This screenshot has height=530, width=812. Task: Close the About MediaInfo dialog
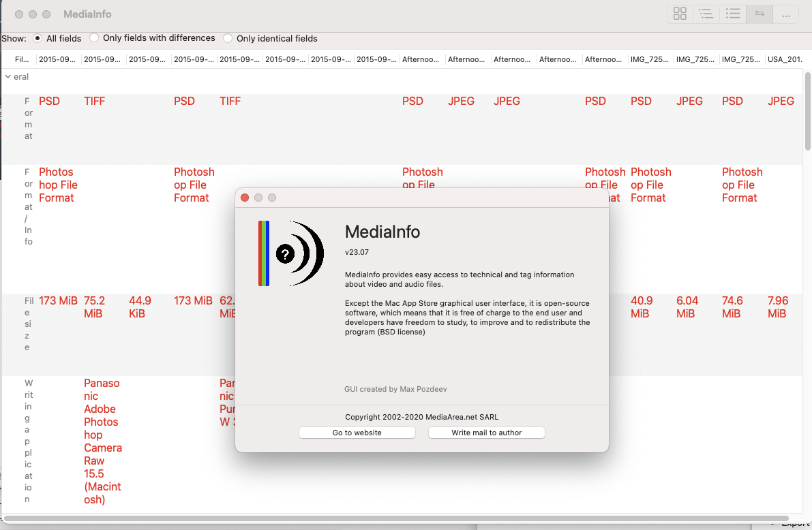click(x=245, y=198)
